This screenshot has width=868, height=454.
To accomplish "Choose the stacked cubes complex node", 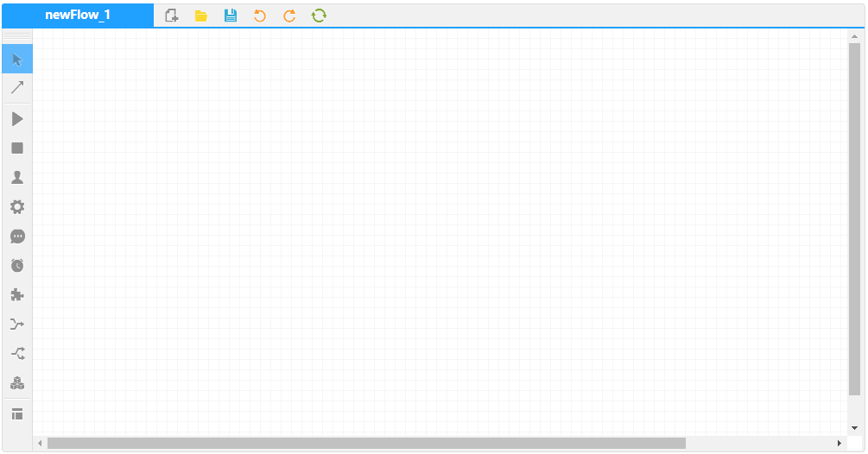I will click(x=17, y=383).
